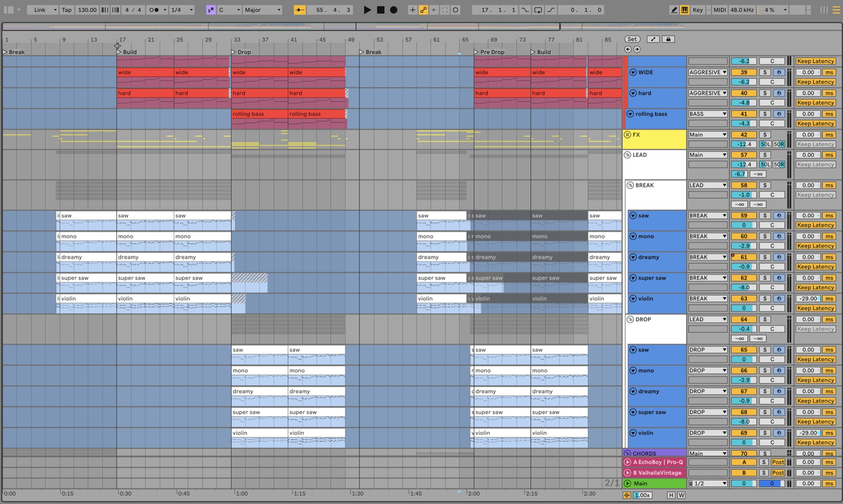Solo the FX group track
843x504 pixels.
click(765, 135)
